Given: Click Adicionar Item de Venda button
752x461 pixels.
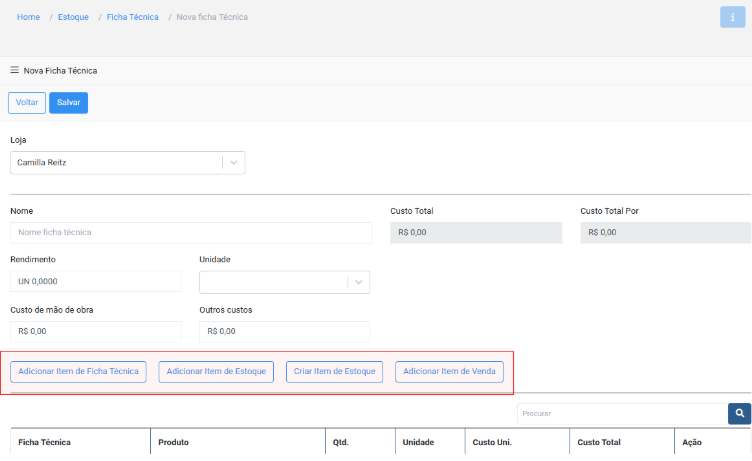Looking at the screenshot, I should click(x=449, y=372).
